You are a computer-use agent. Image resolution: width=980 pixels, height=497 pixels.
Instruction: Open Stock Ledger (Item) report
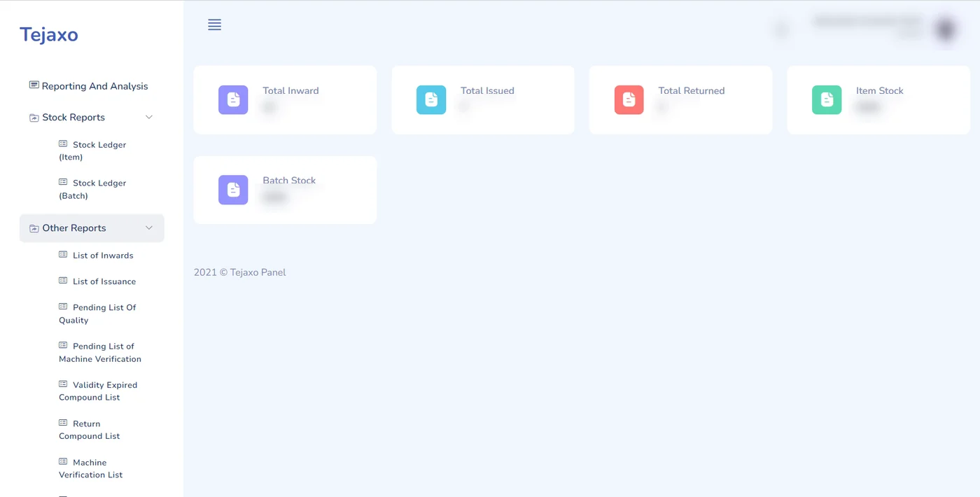point(92,150)
